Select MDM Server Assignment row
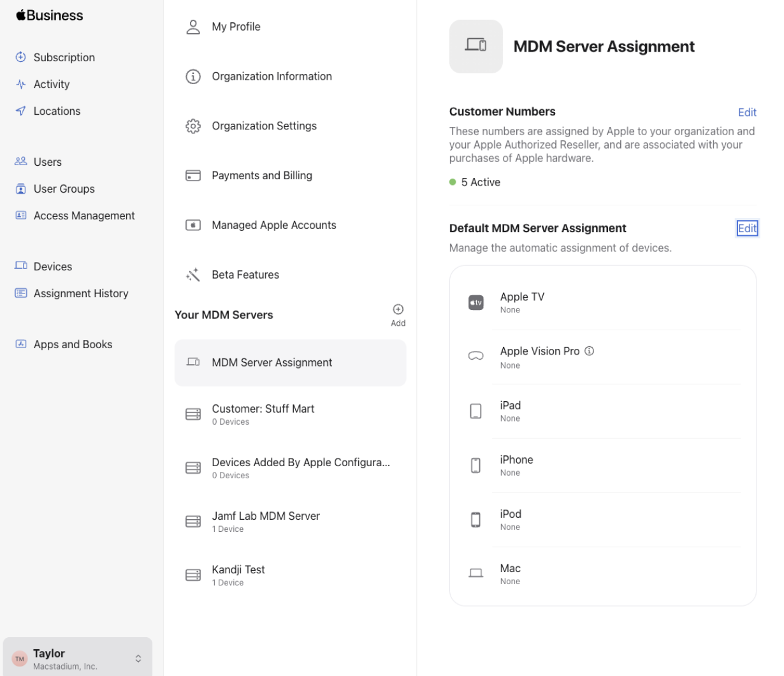This screenshot has width=784, height=676. tap(290, 363)
